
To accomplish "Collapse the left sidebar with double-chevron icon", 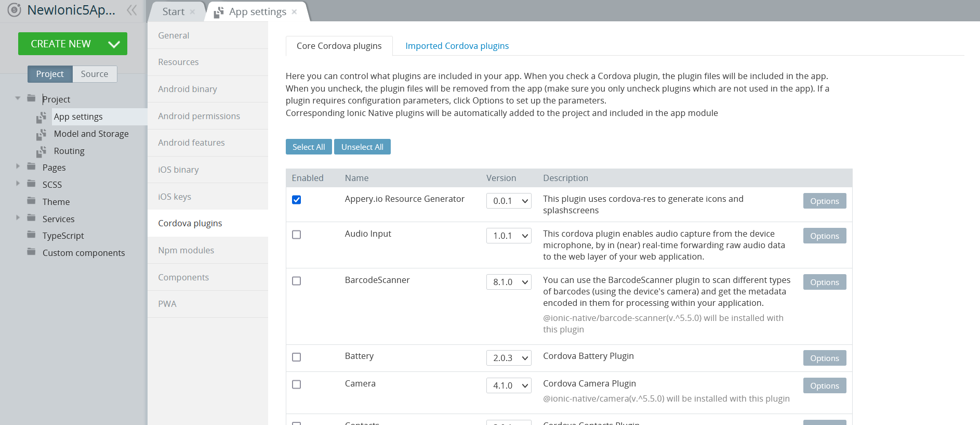I will pyautogui.click(x=132, y=10).
